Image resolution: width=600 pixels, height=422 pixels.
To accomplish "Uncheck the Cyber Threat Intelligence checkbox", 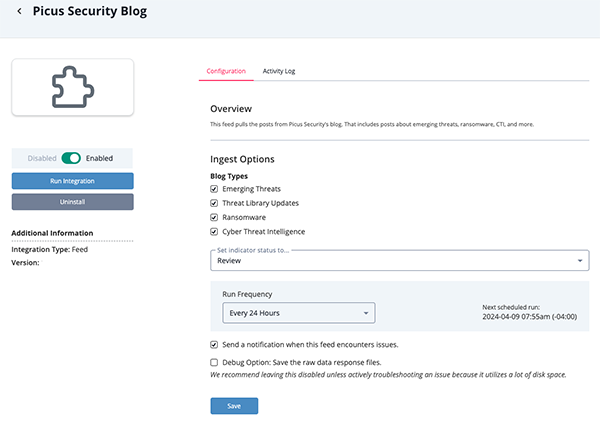I will (214, 231).
